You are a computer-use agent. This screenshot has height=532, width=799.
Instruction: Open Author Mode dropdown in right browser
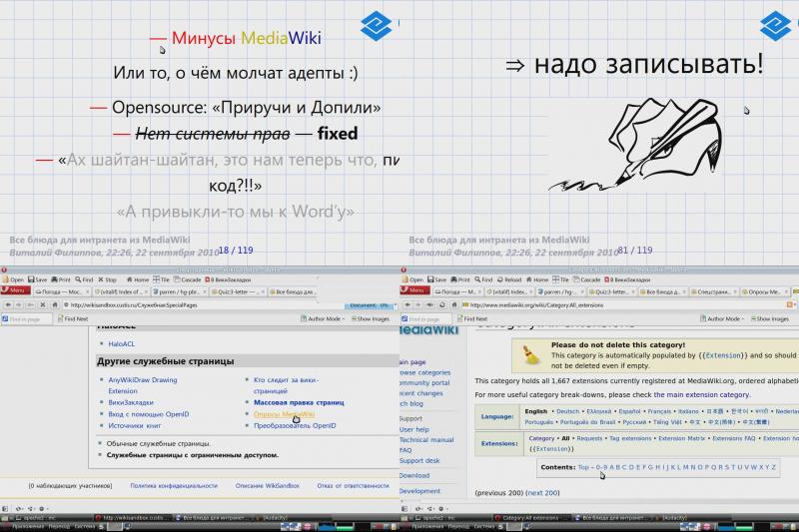[x=722, y=319]
